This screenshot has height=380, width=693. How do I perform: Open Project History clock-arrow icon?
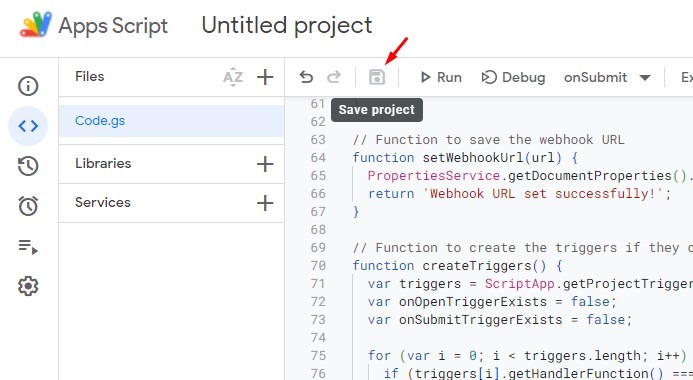pyautogui.click(x=28, y=166)
